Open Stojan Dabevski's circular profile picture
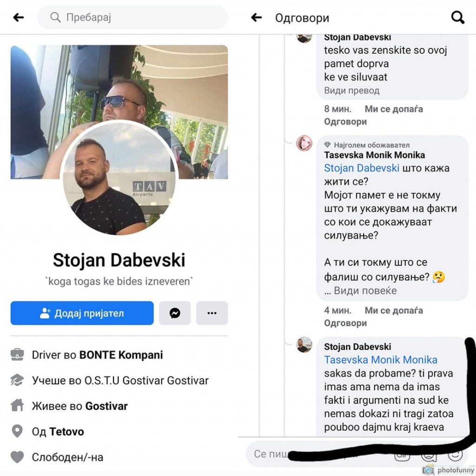The image size is (476, 476). (x=119, y=178)
